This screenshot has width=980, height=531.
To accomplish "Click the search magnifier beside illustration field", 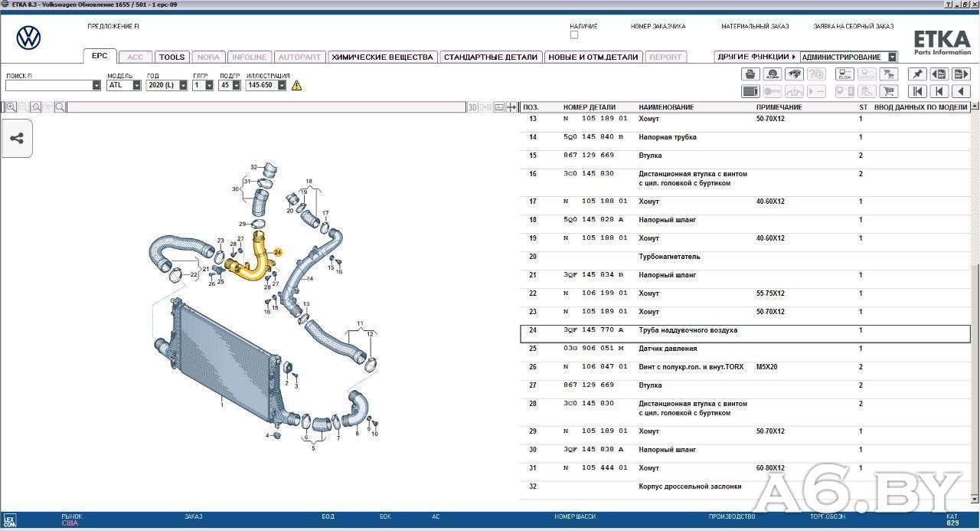I will click(x=60, y=107).
